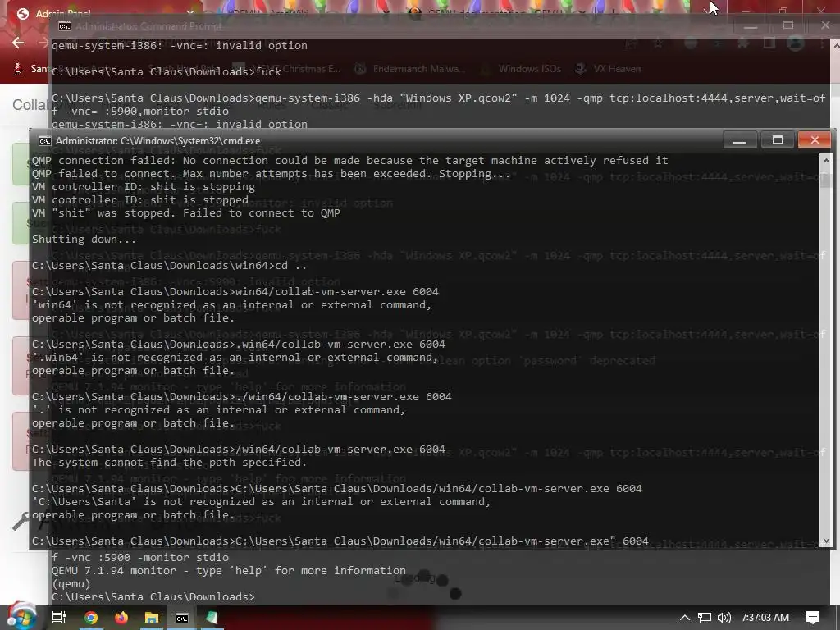Image resolution: width=840 pixels, height=630 pixels.
Task: Open the network tray icon
Action: pyautogui.click(x=705, y=618)
